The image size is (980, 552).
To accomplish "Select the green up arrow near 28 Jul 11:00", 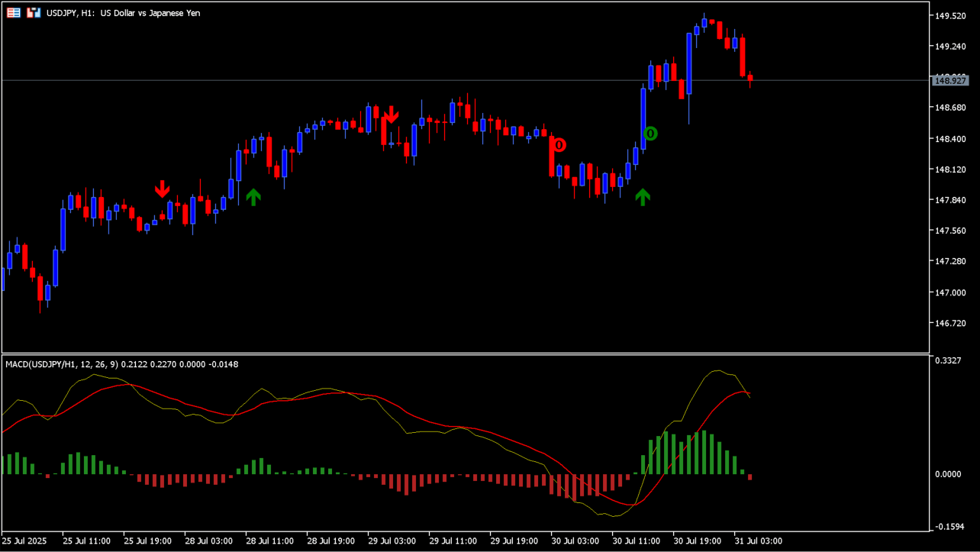I will [253, 197].
